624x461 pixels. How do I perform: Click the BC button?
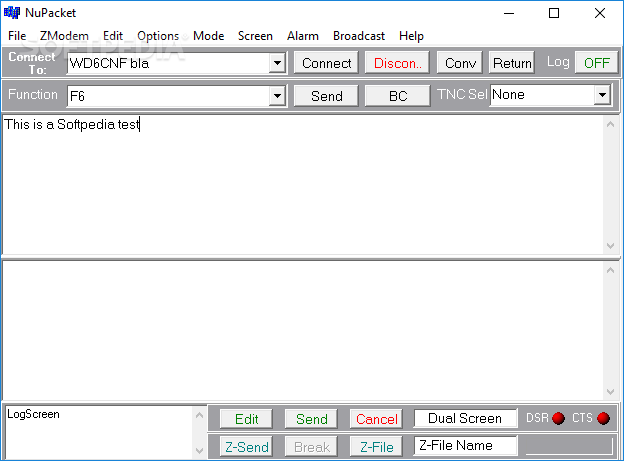(x=398, y=96)
